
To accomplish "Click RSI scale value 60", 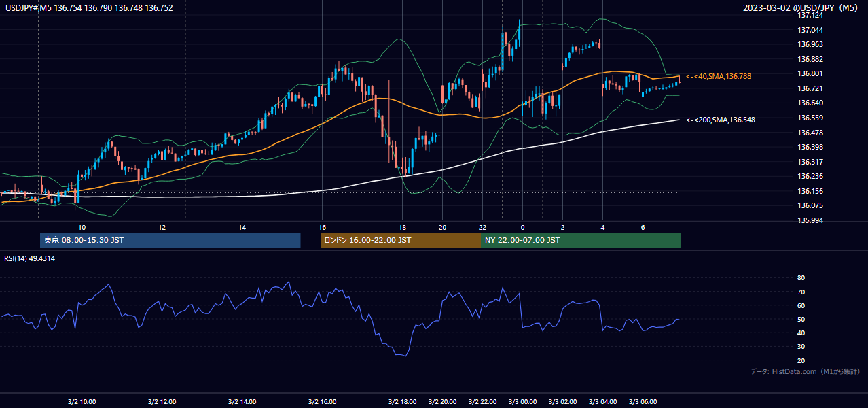I will [x=801, y=305].
